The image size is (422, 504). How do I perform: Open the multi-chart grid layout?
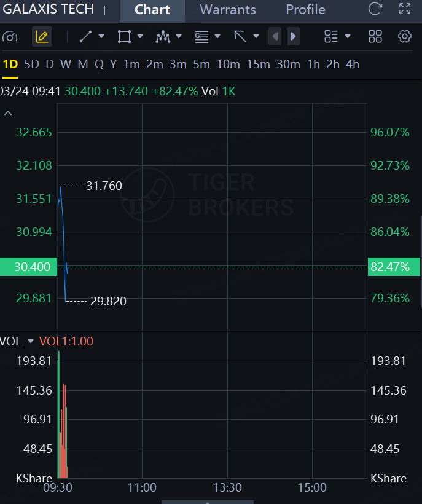[x=375, y=37]
